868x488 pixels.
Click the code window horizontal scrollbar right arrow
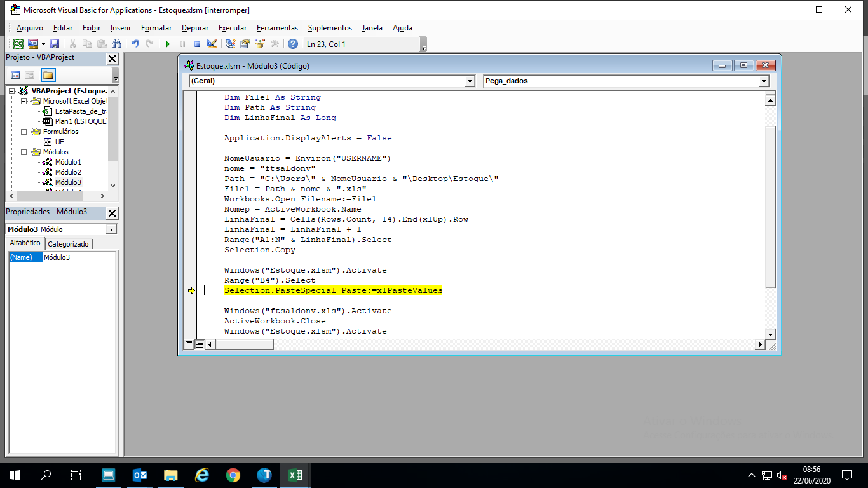coord(760,344)
